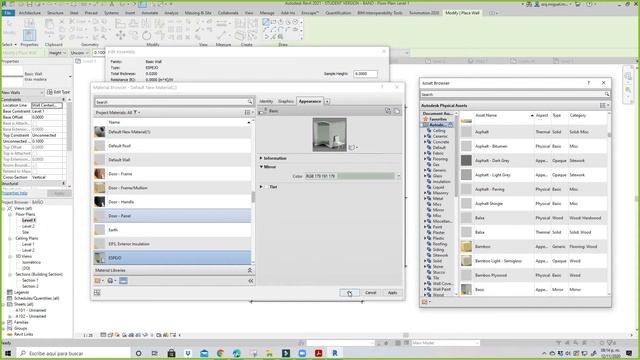Open the create new material menu icon
This screenshot has height=360, width=640.
(111, 281)
